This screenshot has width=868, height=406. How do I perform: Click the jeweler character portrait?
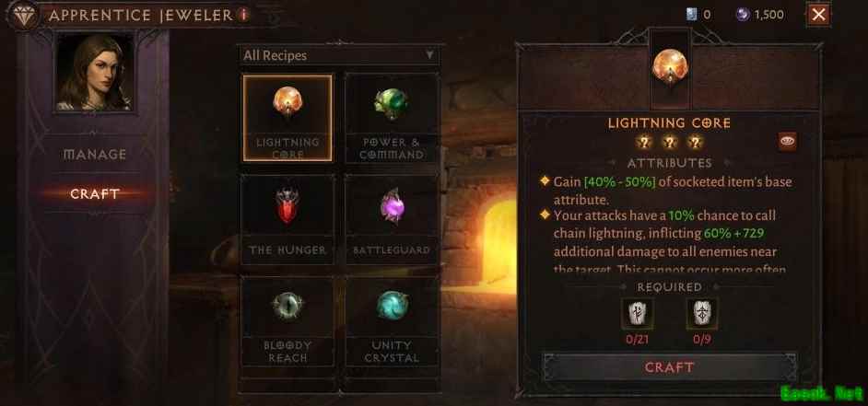click(x=95, y=73)
